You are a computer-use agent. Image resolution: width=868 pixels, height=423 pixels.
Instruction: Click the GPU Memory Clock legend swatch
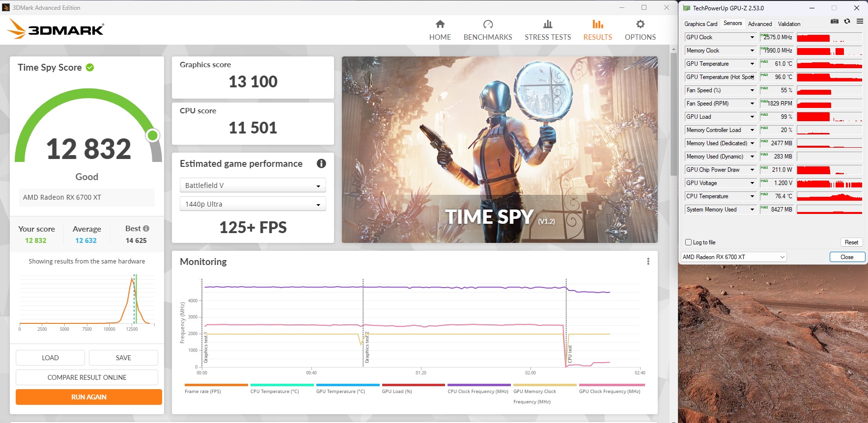(545, 385)
